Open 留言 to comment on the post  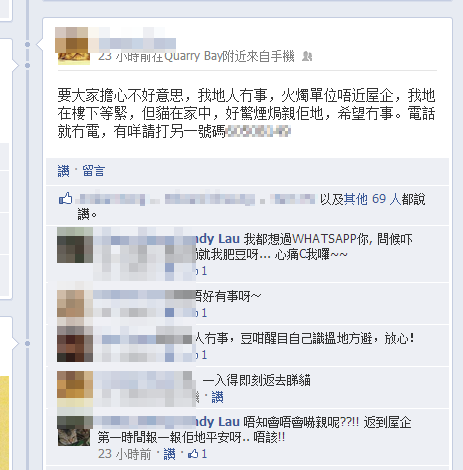(94, 171)
